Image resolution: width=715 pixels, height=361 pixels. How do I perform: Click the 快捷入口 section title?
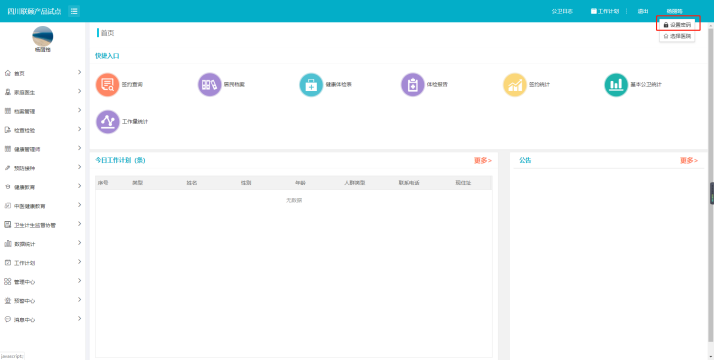(107, 56)
